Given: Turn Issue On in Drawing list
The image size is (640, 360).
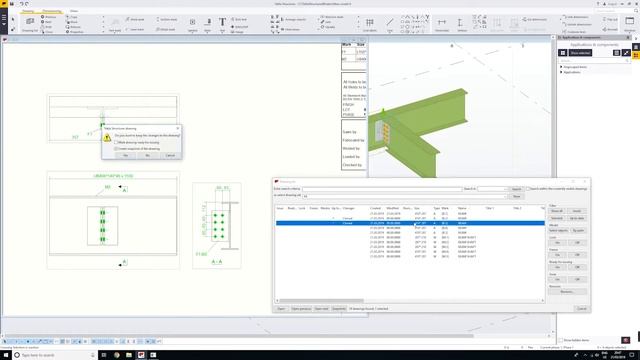Looking at the screenshot, I should (x=557, y=280).
